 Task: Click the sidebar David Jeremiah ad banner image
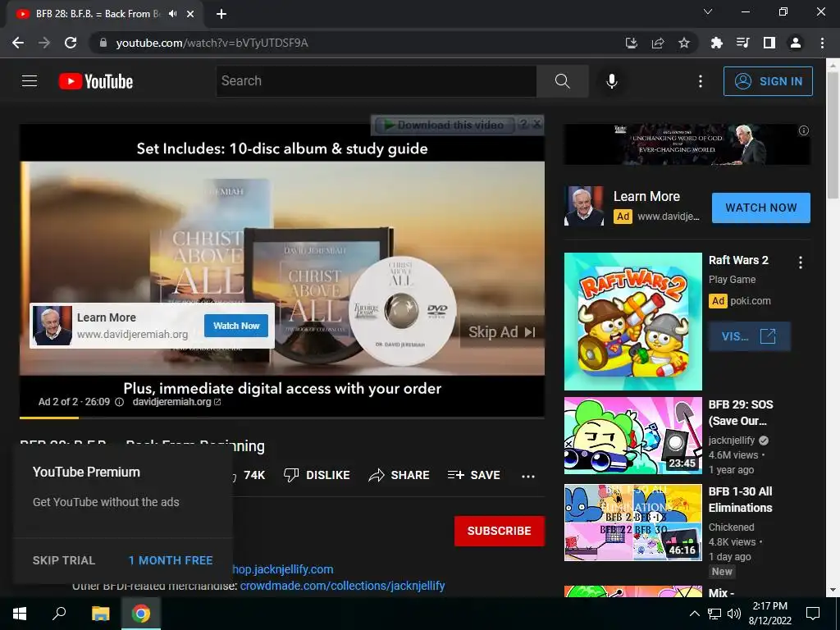pyautogui.click(x=687, y=144)
